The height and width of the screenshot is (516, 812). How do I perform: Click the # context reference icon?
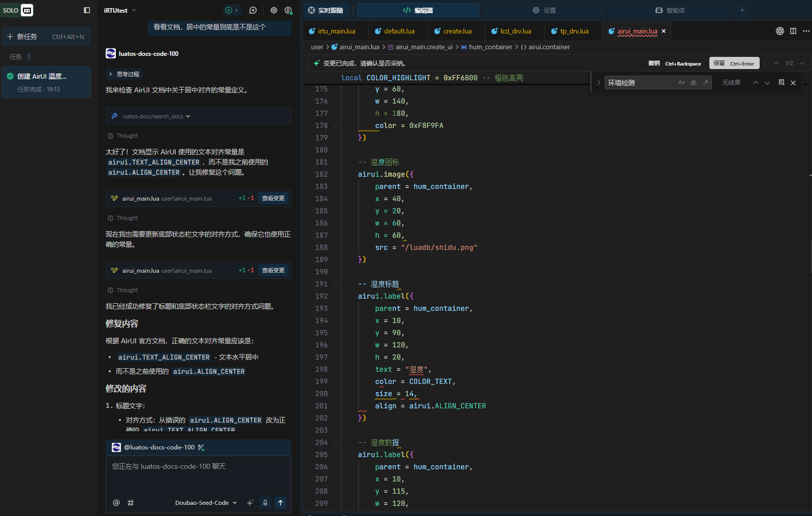pyautogui.click(x=131, y=503)
